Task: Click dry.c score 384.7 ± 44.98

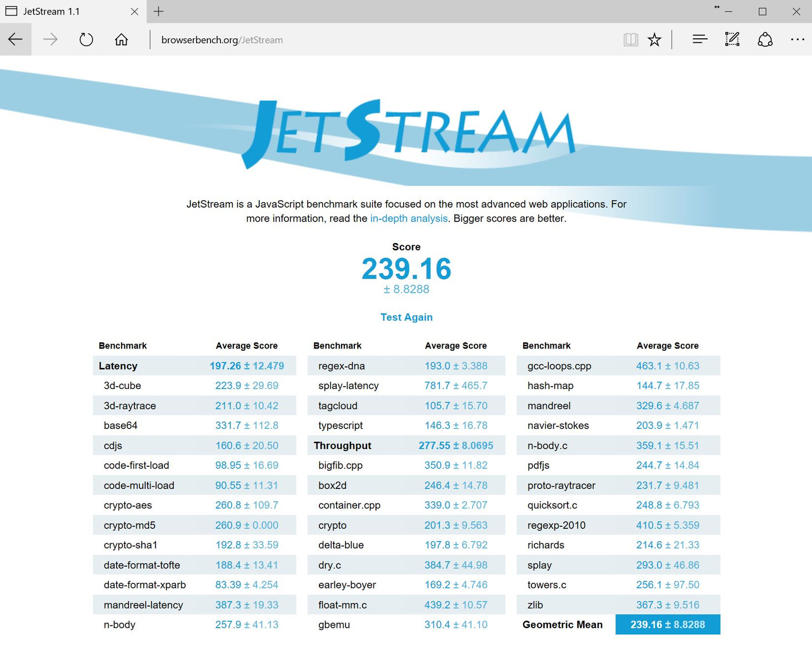Action: pyautogui.click(x=456, y=565)
